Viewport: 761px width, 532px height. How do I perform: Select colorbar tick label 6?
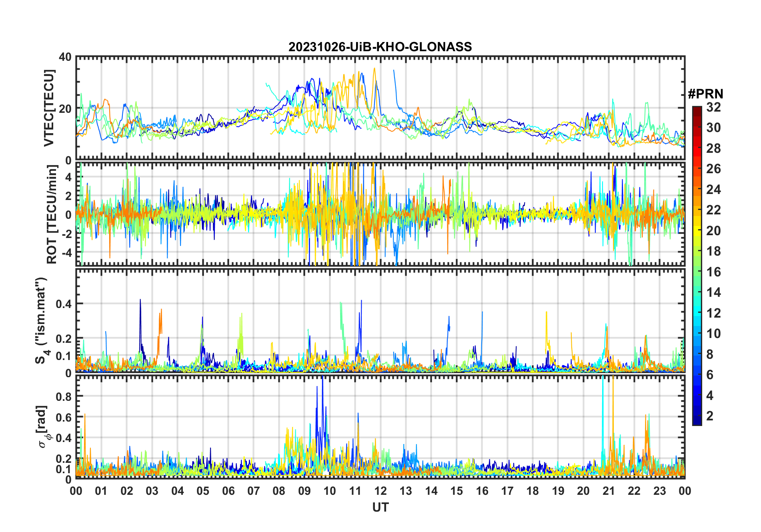coord(710,375)
